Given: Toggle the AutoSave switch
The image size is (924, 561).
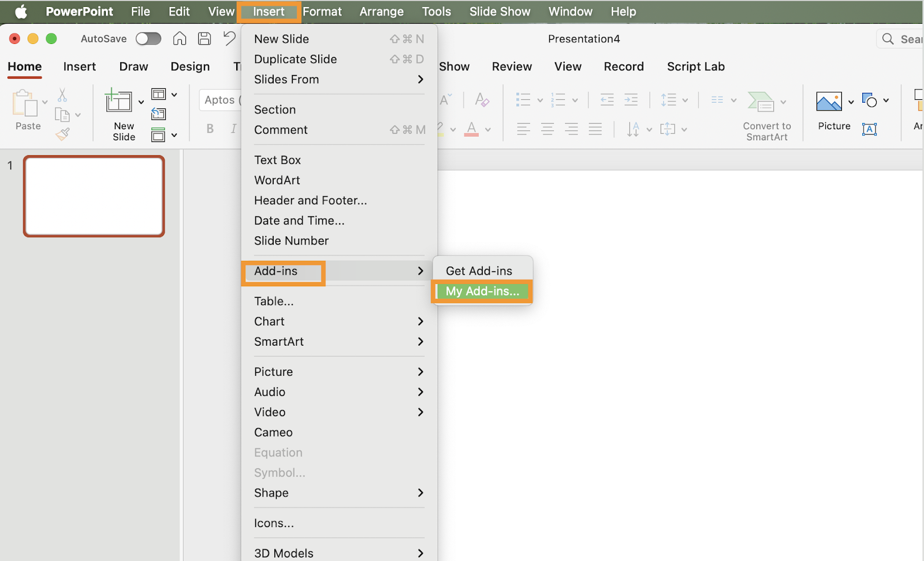Looking at the screenshot, I should coord(148,39).
